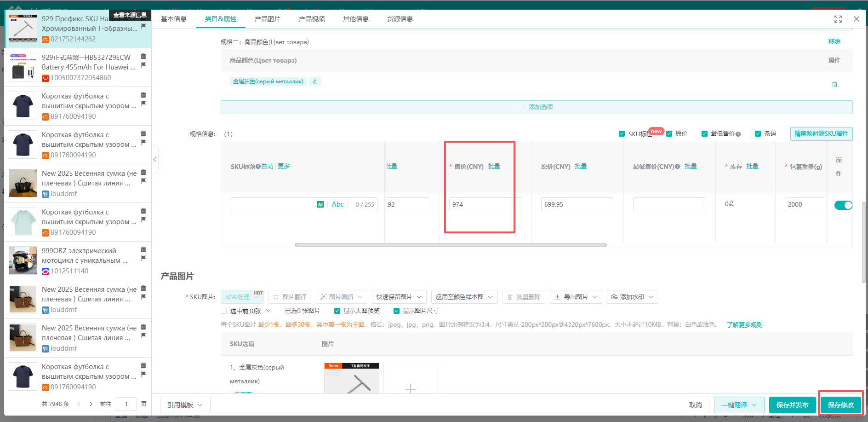The width and height of the screenshot is (868, 422).
Task: Open the 添加水印 dropdown
Action: tap(632, 297)
